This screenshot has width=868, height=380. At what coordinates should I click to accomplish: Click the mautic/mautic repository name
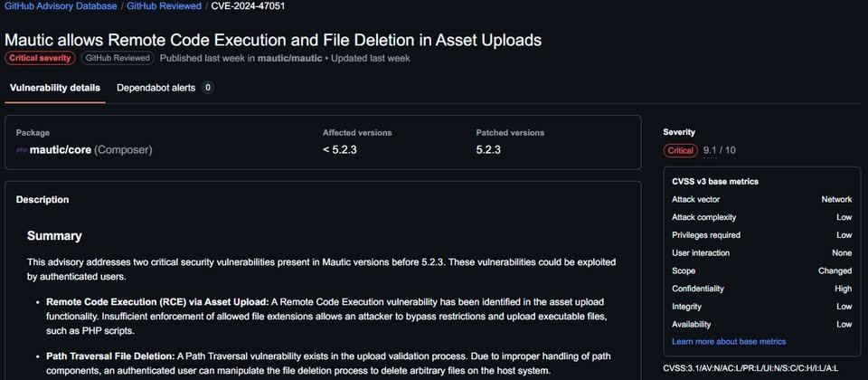(289, 58)
